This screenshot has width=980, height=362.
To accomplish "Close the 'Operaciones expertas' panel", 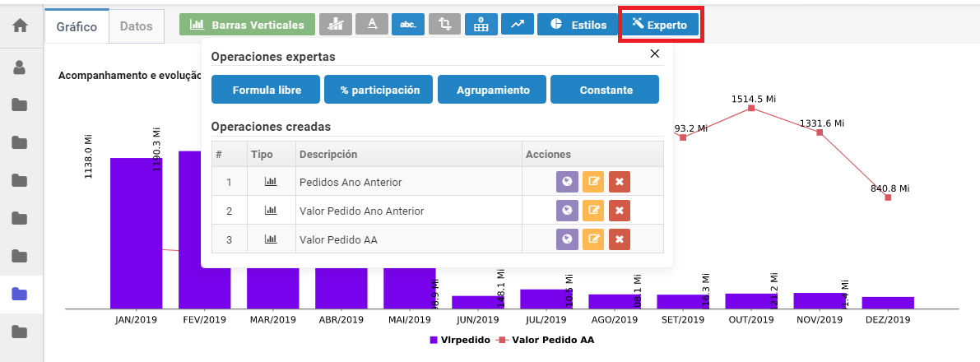I will click(655, 53).
